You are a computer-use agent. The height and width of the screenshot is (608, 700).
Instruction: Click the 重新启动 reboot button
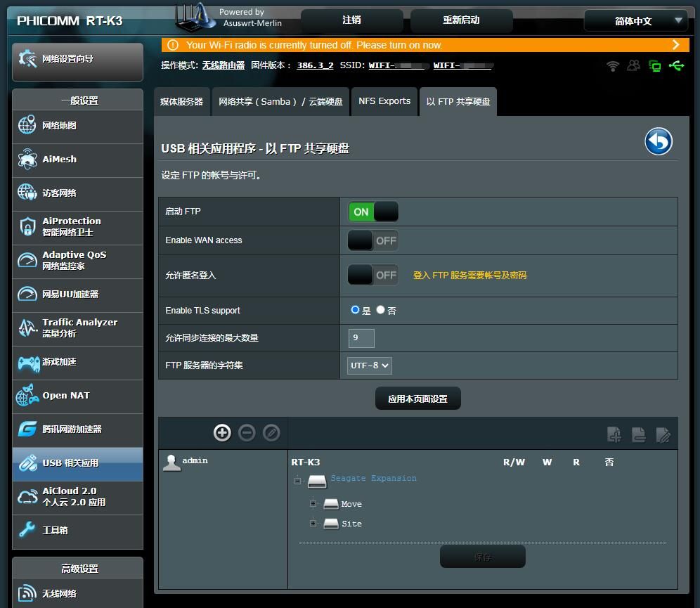click(461, 20)
